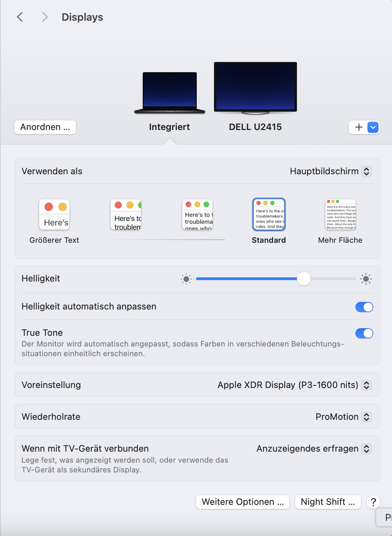The height and width of the screenshot is (536, 392).
Task: Open the Hauptbildschirm dropdown
Action: click(x=330, y=171)
